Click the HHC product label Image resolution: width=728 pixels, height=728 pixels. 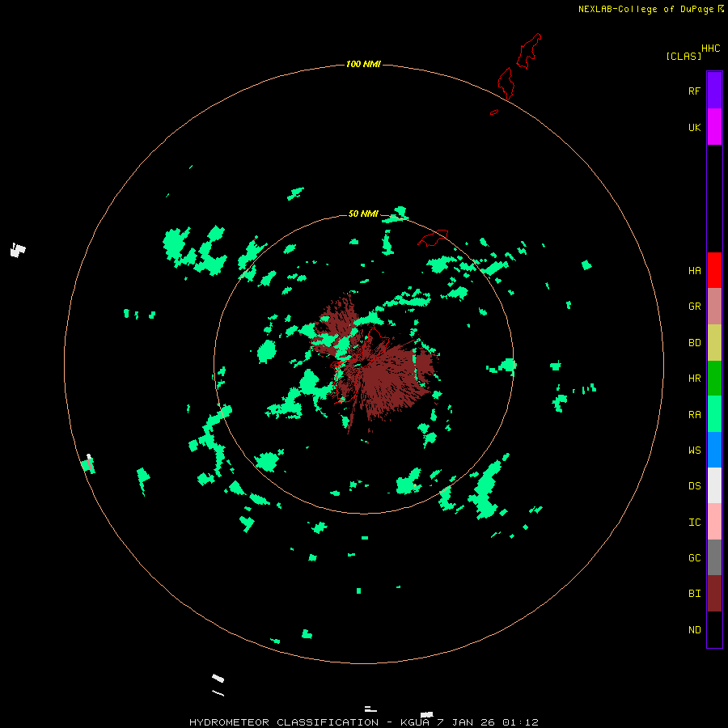(710, 49)
